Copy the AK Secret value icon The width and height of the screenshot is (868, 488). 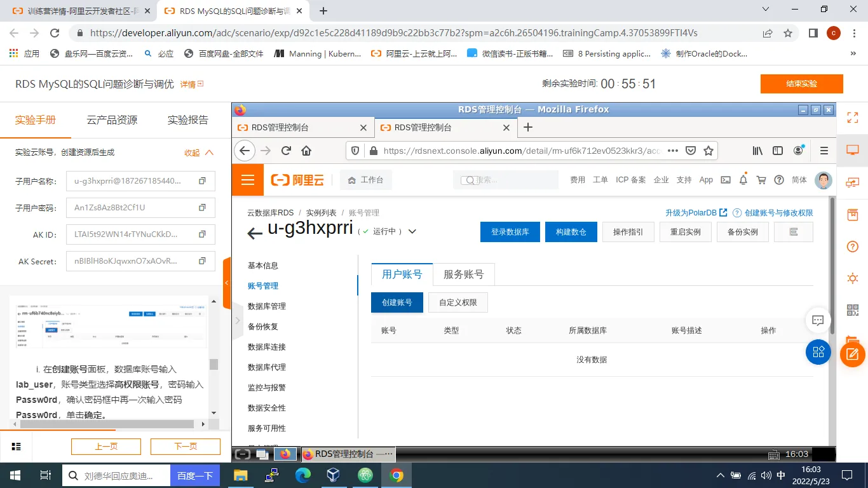click(x=202, y=261)
